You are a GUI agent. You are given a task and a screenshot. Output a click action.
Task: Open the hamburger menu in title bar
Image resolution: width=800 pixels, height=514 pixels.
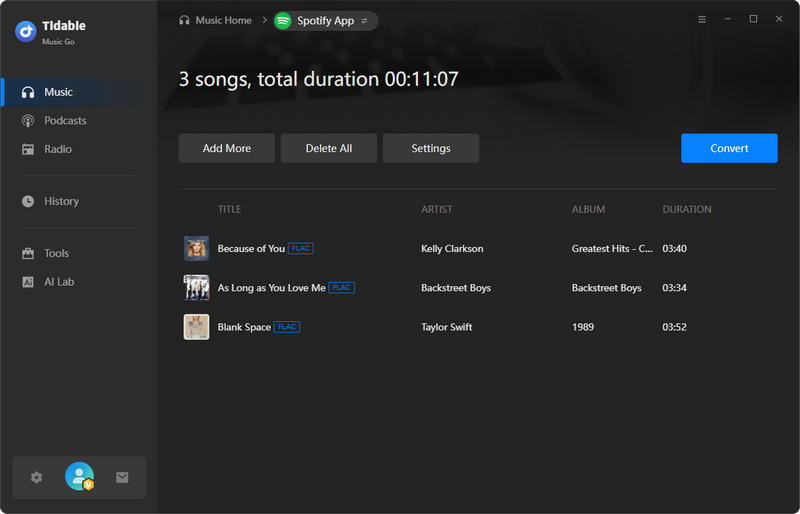(x=702, y=19)
